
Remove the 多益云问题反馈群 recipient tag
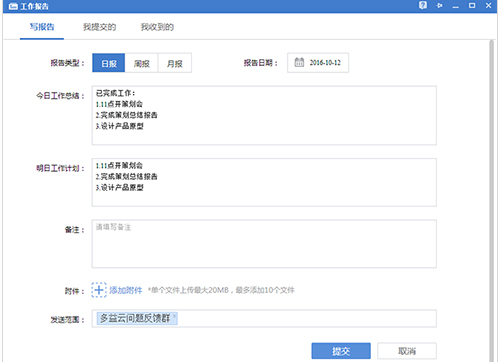click(174, 315)
